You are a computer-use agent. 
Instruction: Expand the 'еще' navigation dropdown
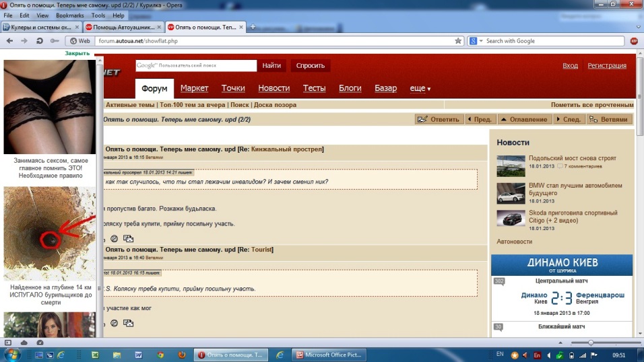click(420, 89)
